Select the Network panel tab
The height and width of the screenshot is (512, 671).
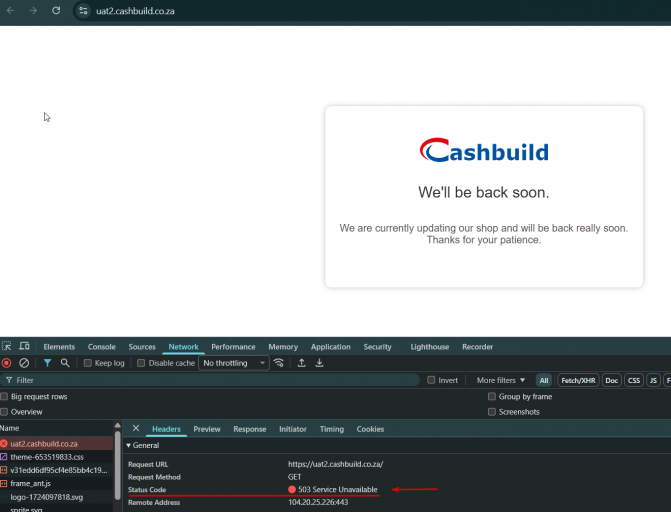pyautogui.click(x=183, y=347)
